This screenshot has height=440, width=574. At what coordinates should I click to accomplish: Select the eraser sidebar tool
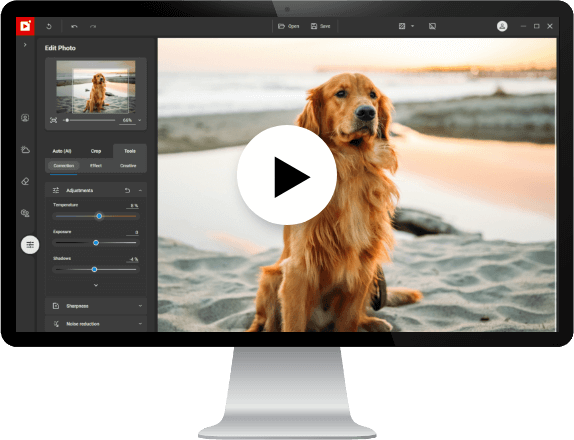coord(25,181)
